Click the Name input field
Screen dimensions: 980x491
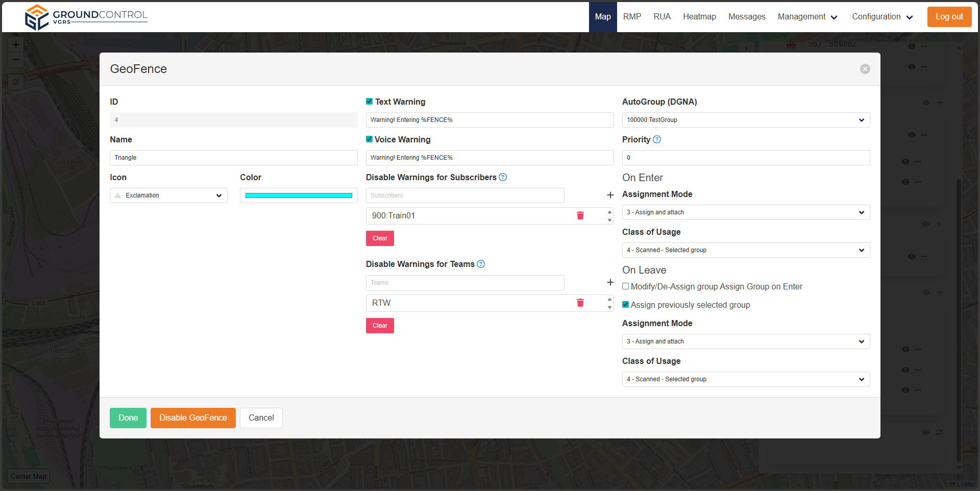tap(233, 158)
